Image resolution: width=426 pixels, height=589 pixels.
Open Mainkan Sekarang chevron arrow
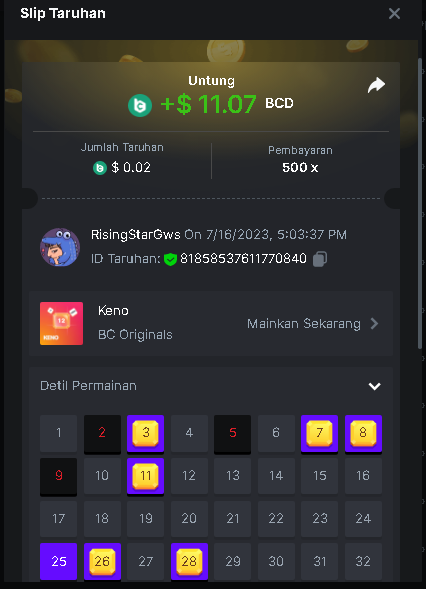tap(374, 323)
